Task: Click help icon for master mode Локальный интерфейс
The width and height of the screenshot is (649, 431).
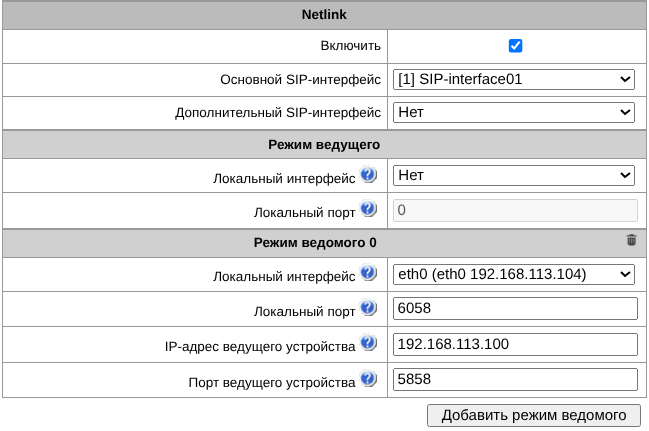Action: point(368,176)
